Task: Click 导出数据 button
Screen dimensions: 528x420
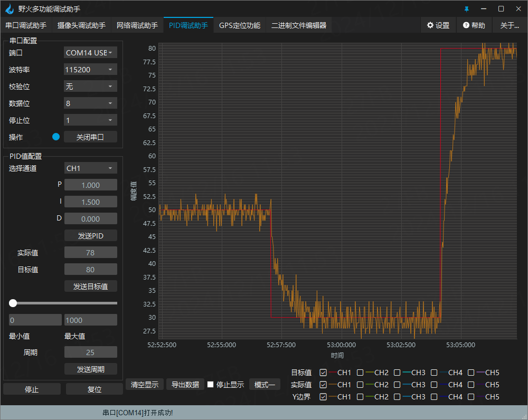Action: coord(185,384)
